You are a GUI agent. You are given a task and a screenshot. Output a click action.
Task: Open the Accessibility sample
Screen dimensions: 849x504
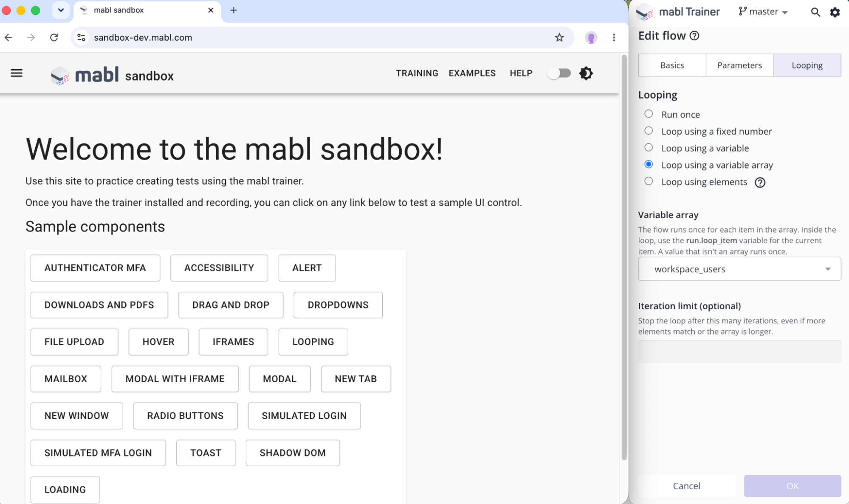pyautogui.click(x=219, y=268)
